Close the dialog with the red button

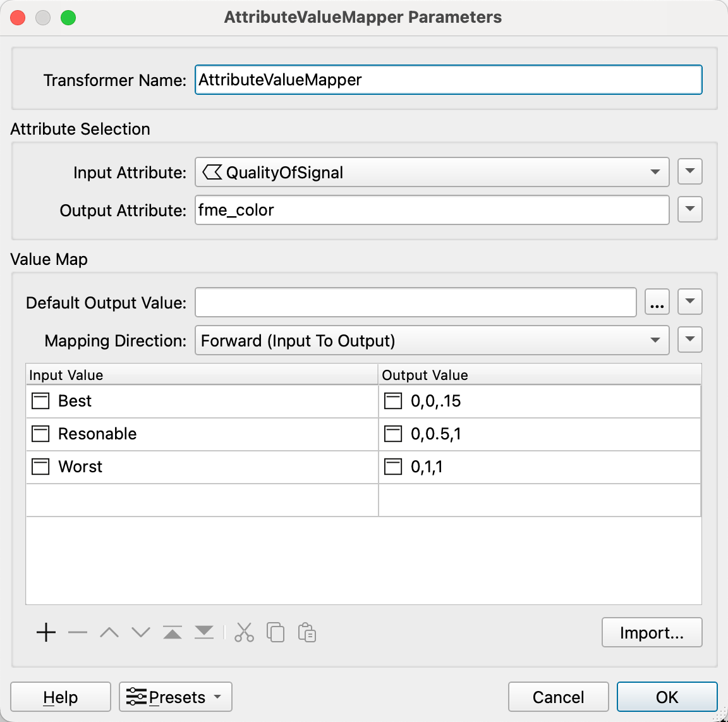(x=18, y=18)
